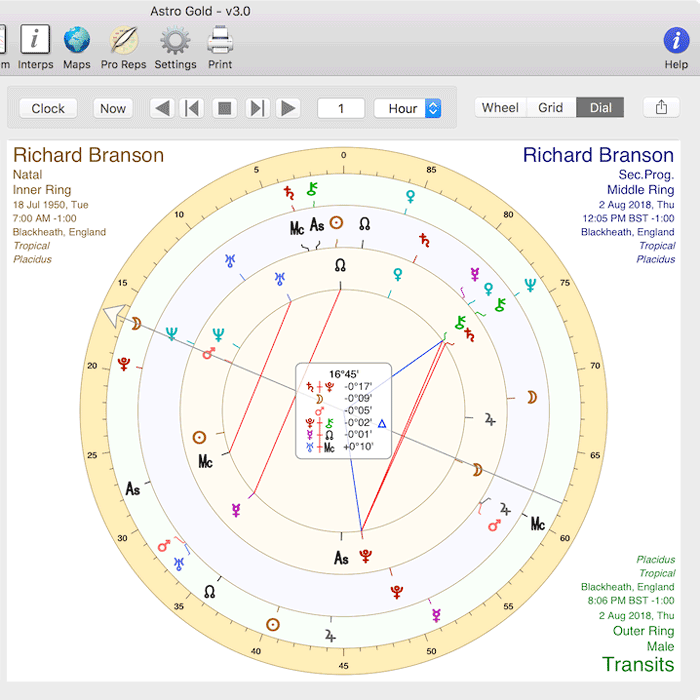Click the +0°10' orb value
Image resolution: width=700 pixels, height=700 pixels.
358,446
